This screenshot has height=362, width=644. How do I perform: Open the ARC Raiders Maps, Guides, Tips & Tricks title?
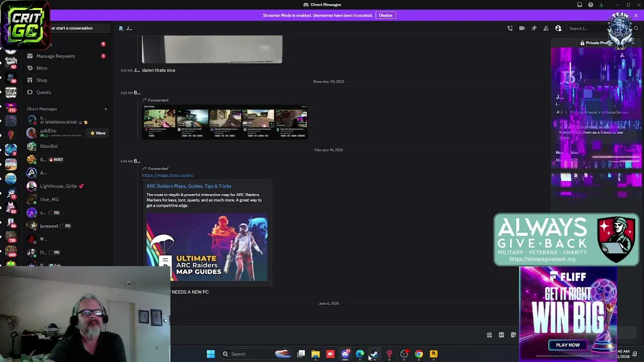pos(189,186)
